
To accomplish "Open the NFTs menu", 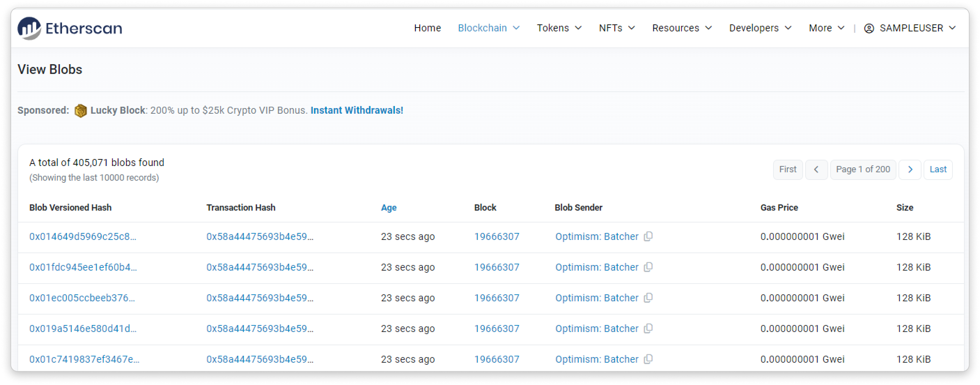I will pyautogui.click(x=617, y=28).
